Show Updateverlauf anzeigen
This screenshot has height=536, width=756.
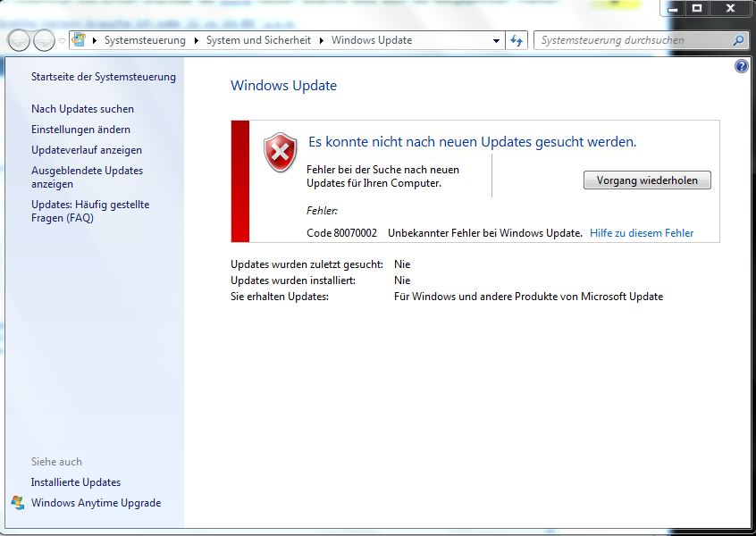(x=87, y=150)
